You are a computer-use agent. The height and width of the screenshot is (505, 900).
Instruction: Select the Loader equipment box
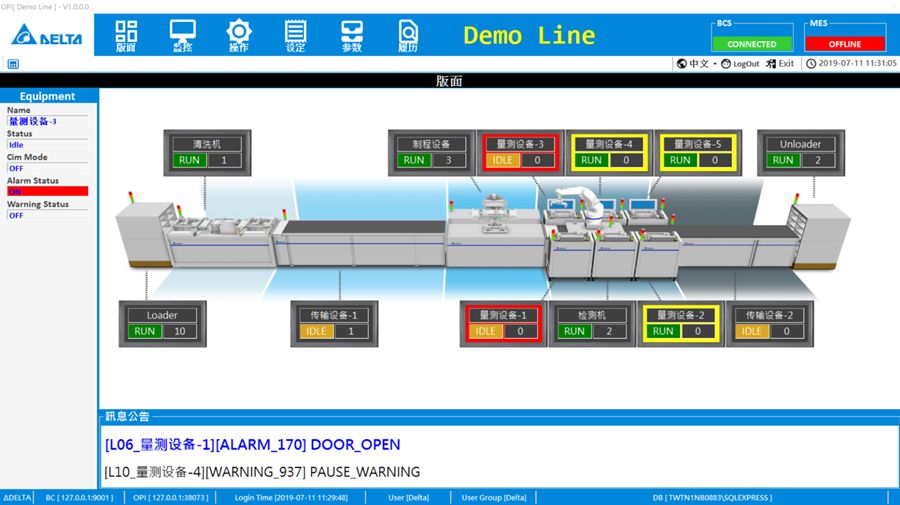point(162,323)
